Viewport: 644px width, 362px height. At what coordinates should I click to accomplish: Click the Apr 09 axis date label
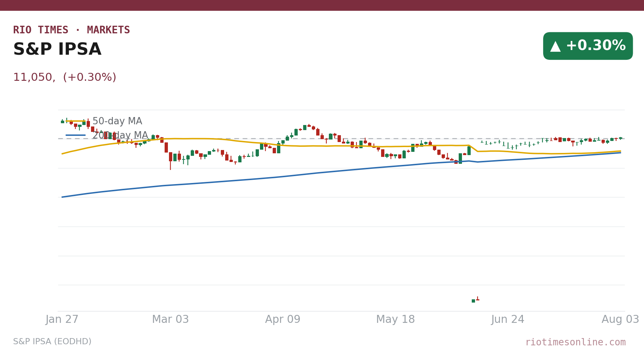point(283,320)
